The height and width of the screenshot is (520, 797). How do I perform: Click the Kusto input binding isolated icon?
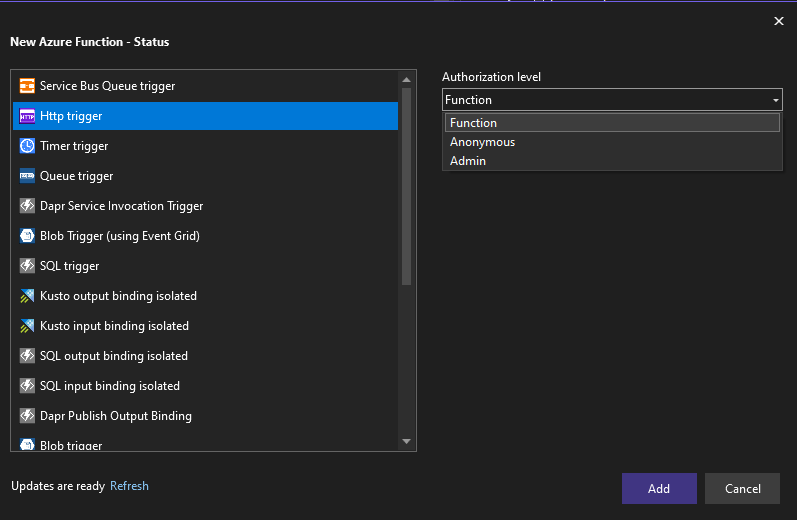click(27, 326)
